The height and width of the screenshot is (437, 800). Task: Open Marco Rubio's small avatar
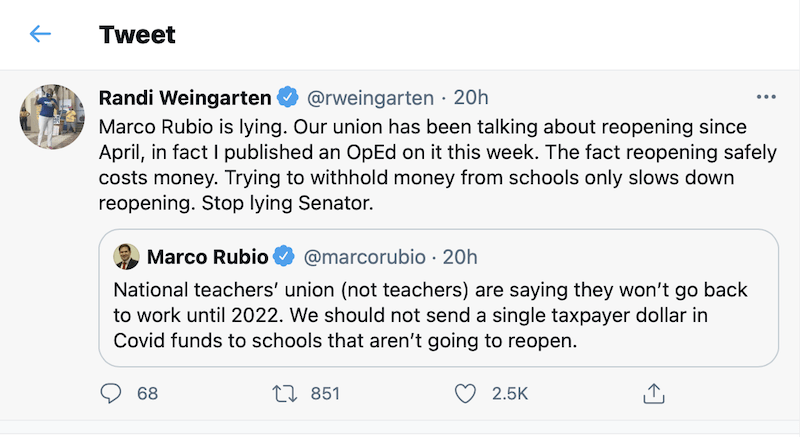(125, 257)
